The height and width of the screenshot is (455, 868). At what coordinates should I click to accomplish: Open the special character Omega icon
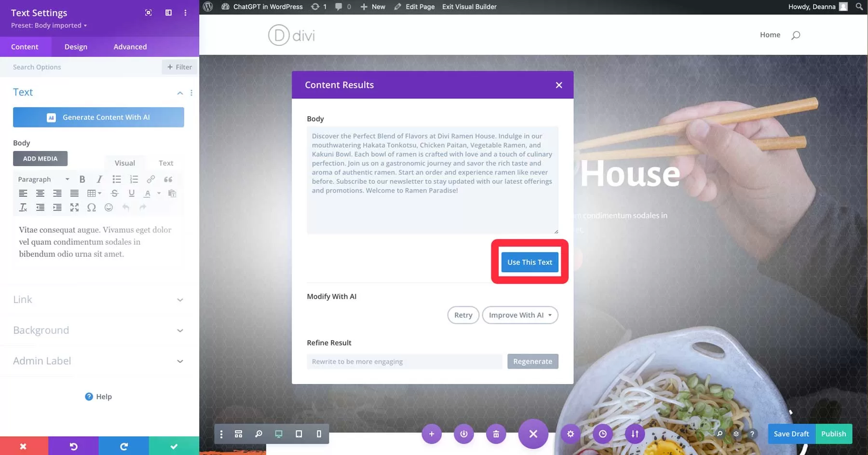coord(91,207)
